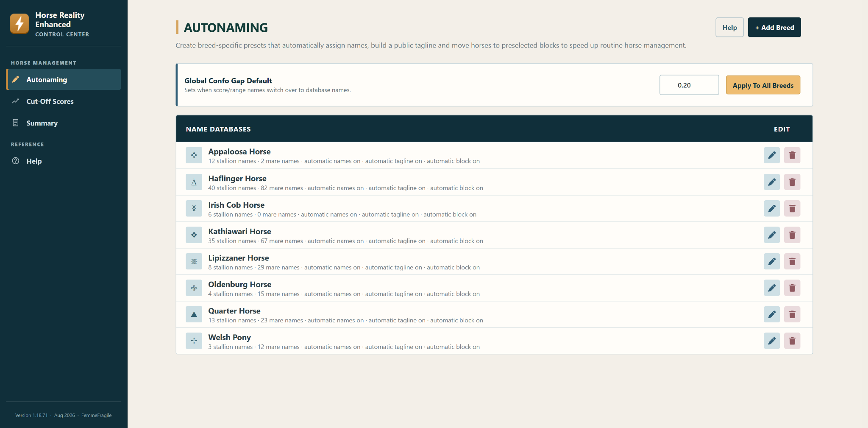Click the Oldenburg Horse fleur-de-lis icon
Viewport: 868px width, 428px height.
point(194,288)
